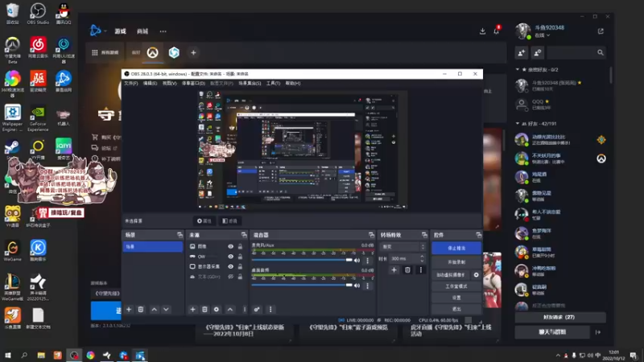644x362 pixels.
Task: Add a scene transition with the plus icon
Action: coord(394,270)
